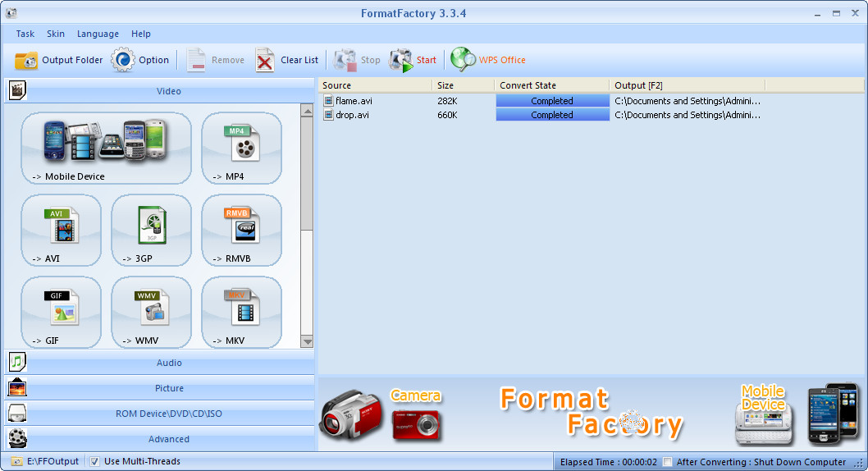Click the Option button label
The width and height of the screenshot is (868, 471).
coord(154,60)
